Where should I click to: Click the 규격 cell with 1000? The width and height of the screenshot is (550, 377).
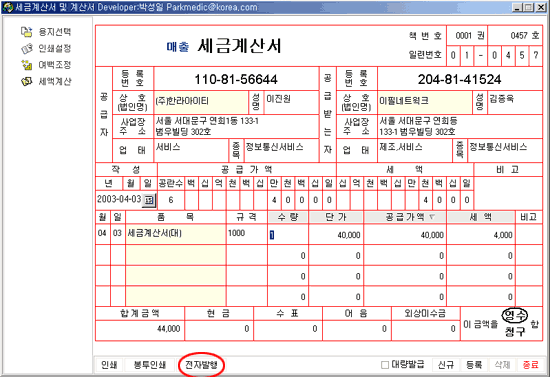tap(247, 234)
